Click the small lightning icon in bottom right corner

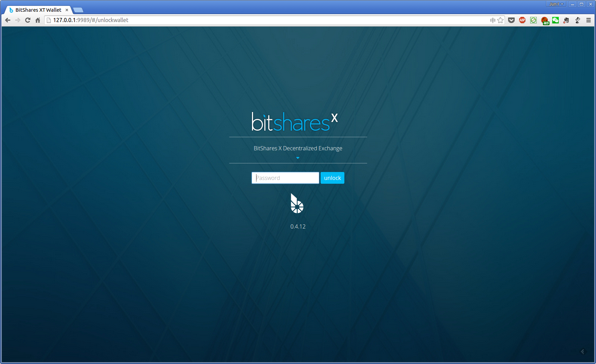pos(583,352)
